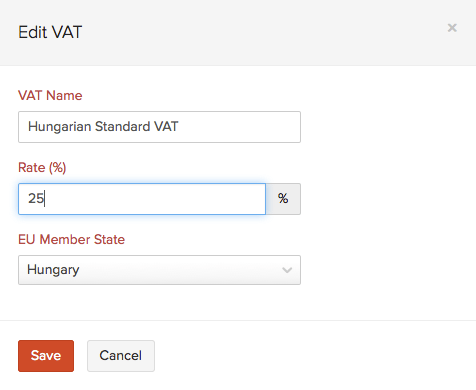Click into the Rate input containing 25

point(142,199)
